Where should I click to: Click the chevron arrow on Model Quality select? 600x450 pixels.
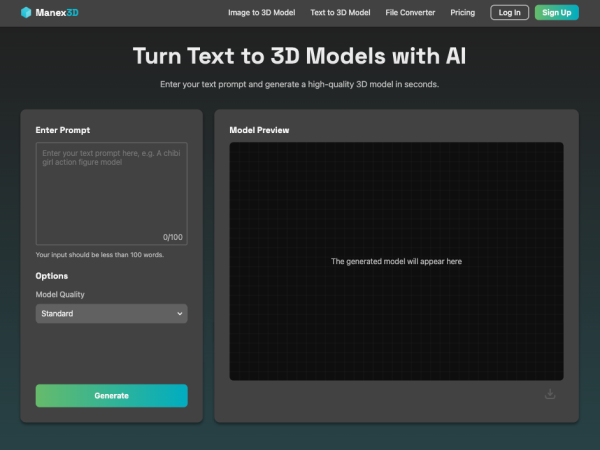[x=180, y=314]
